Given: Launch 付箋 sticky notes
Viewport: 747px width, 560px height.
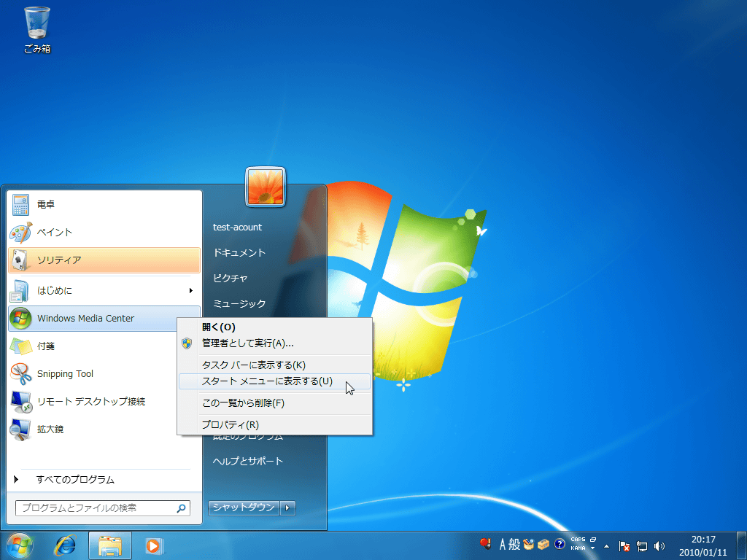Looking at the screenshot, I should tap(93, 346).
